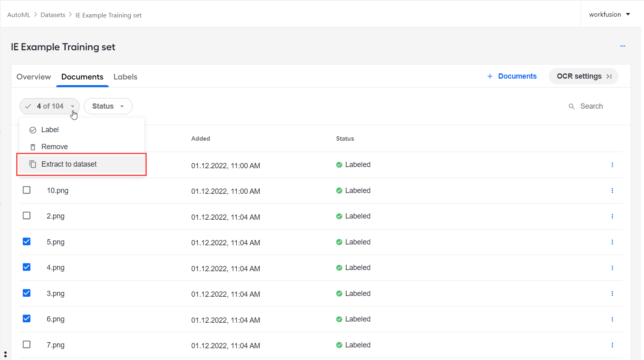This screenshot has height=360, width=644.
Task: Open the 2.png document
Action: [x=56, y=216]
